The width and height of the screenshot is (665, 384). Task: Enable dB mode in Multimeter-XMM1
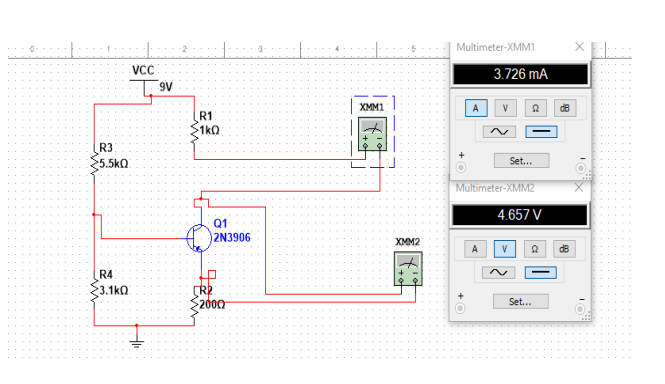pyautogui.click(x=565, y=108)
